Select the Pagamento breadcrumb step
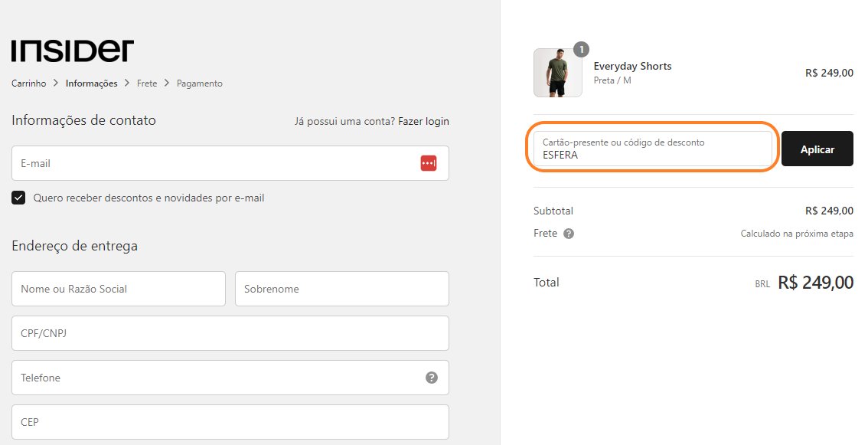 (x=199, y=83)
